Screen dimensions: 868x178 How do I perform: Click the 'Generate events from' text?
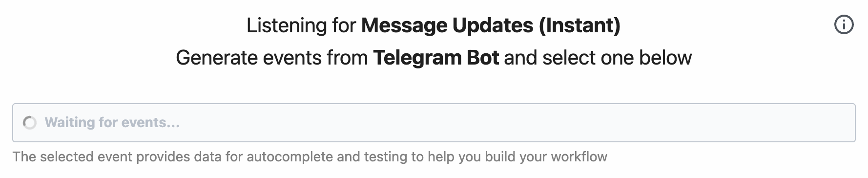point(271,58)
